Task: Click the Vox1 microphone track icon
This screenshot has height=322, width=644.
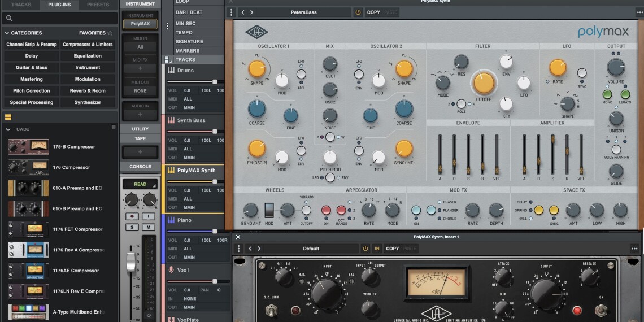Action: (x=171, y=270)
